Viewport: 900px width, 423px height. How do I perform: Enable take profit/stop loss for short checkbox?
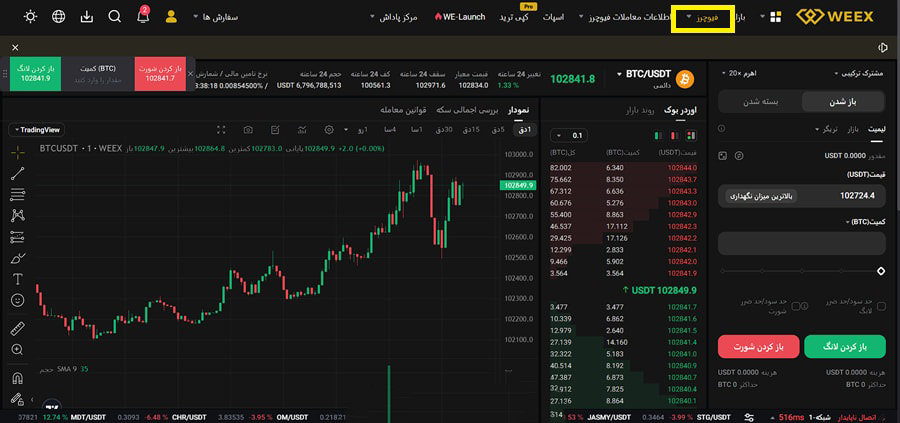point(796,306)
